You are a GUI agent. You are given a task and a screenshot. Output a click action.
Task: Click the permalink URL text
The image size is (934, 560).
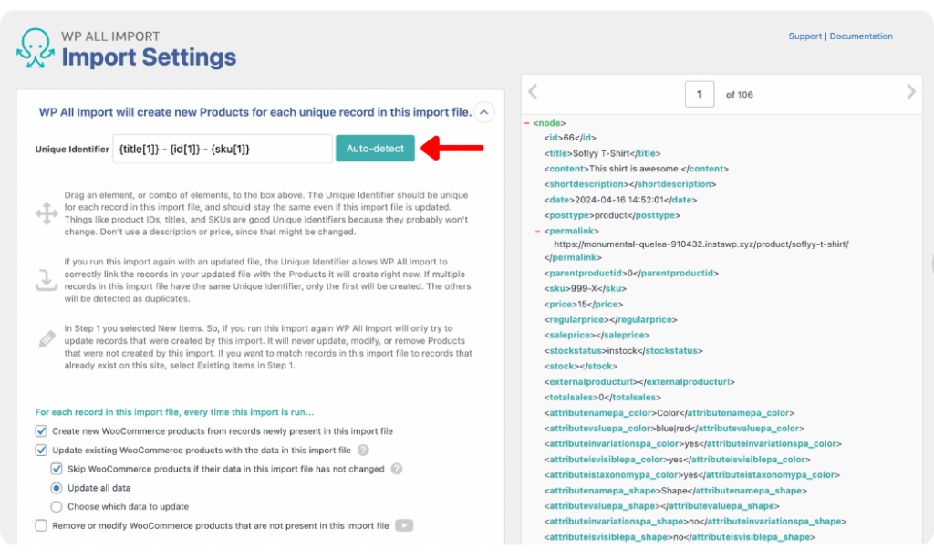tap(701, 244)
